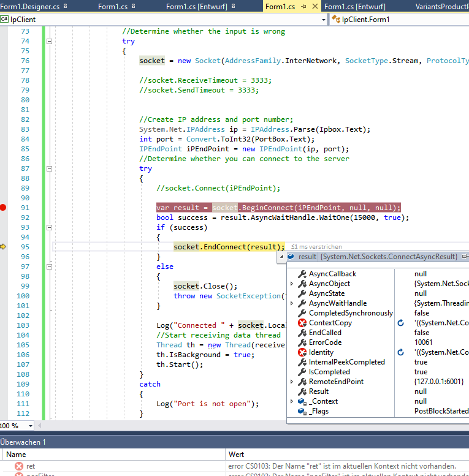Click the _Flags value PostBlockStarted

[441, 411]
